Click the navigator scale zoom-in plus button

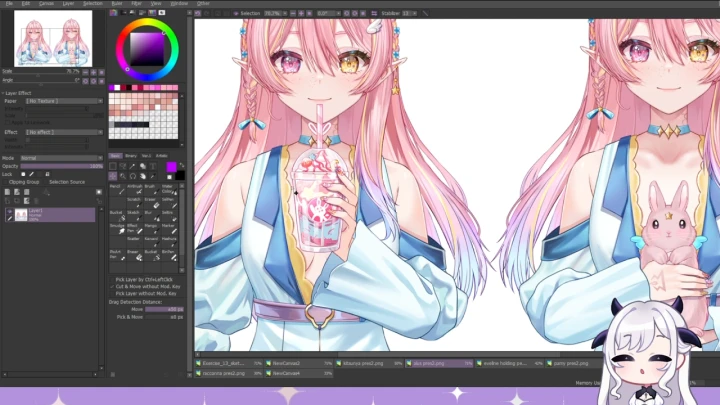point(94,72)
